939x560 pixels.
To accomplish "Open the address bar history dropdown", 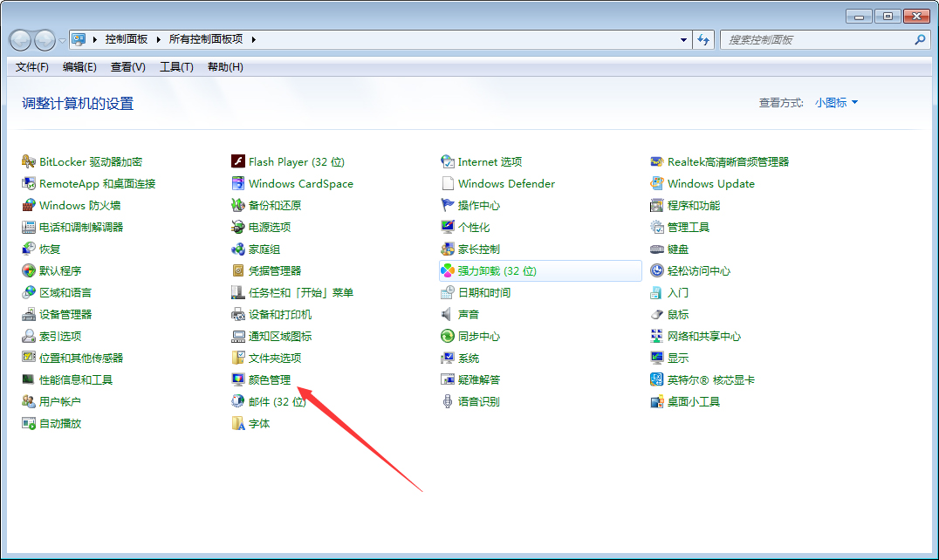I will pyautogui.click(x=683, y=40).
